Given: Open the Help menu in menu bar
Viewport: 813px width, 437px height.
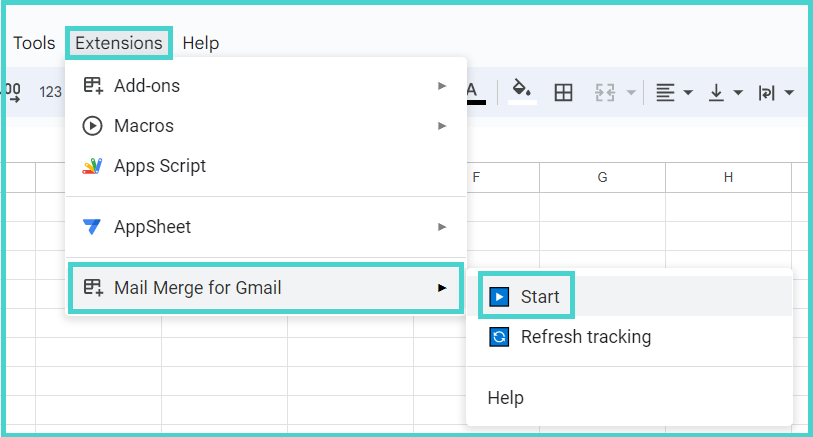Looking at the screenshot, I should point(201,43).
